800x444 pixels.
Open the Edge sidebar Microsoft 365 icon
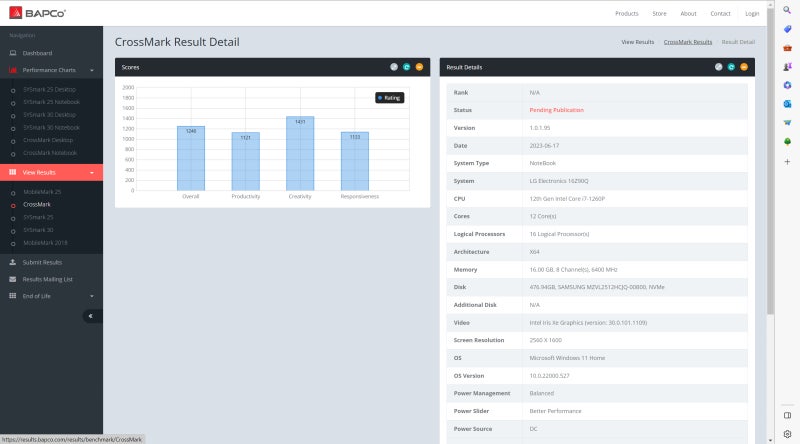(787, 85)
